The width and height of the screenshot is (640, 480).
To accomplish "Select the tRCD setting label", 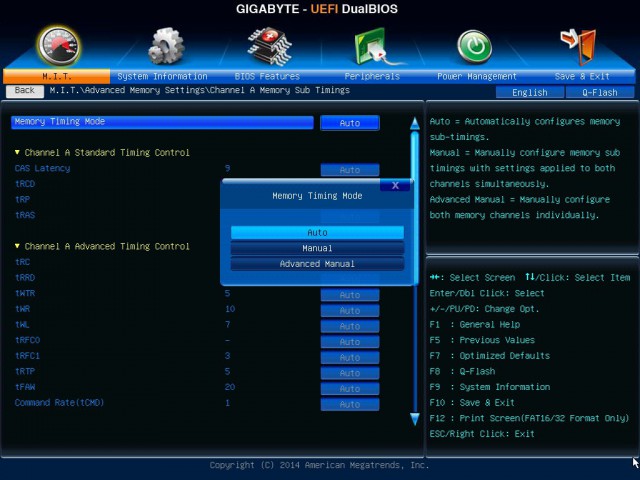I will pyautogui.click(x=25, y=184).
